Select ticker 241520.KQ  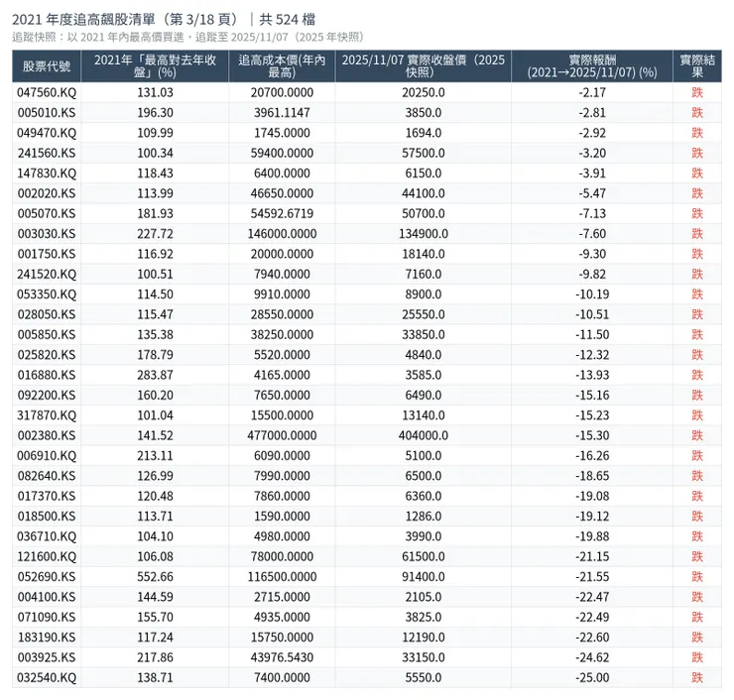[47, 274]
